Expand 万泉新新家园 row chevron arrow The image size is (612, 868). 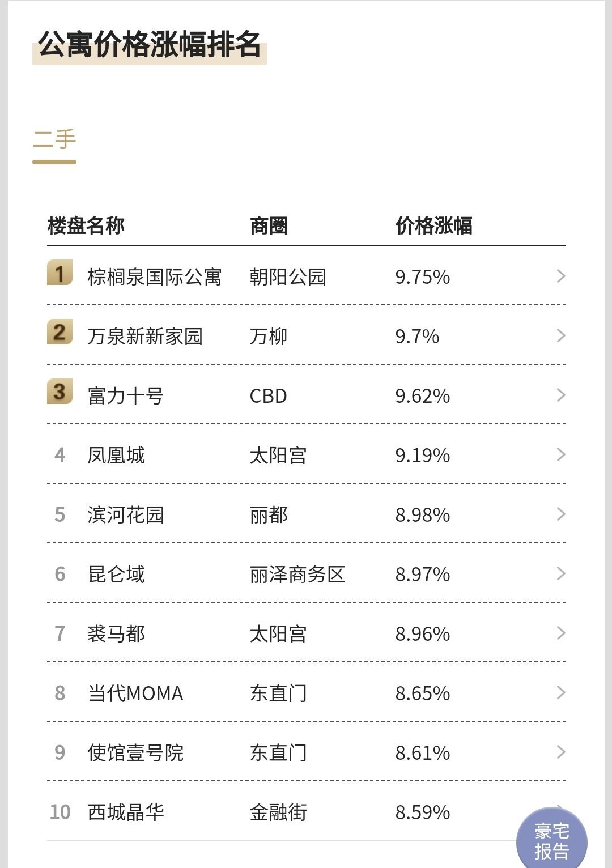pyautogui.click(x=561, y=335)
